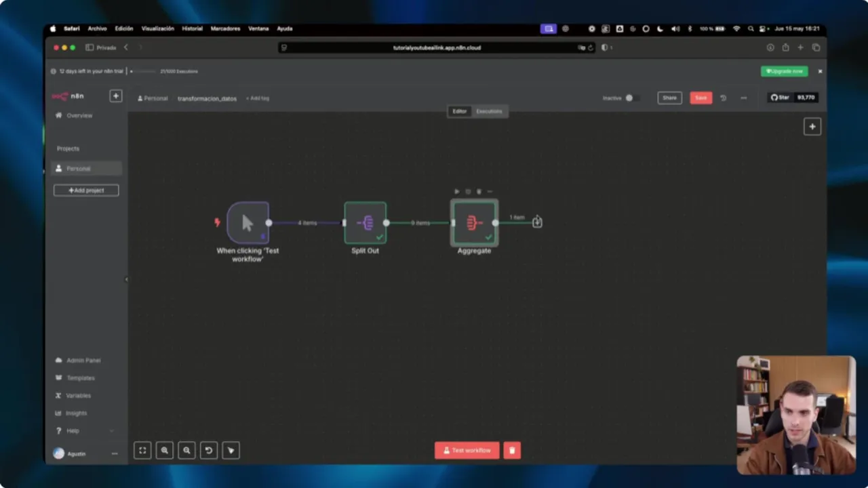868x488 pixels.
Task: Execute Aggregate node play icon
Action: pos(456,192)
